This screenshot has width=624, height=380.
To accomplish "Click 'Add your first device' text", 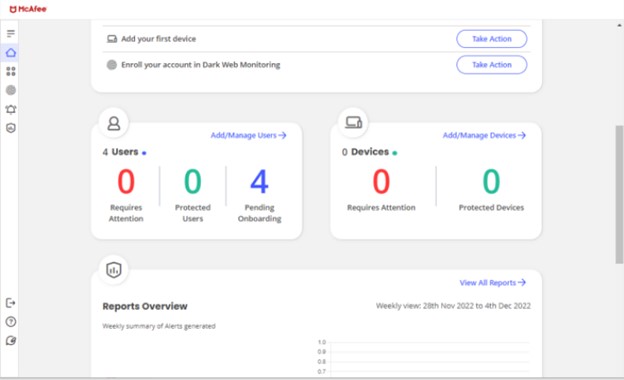I will pyautogui.click(x=158, y=39).
